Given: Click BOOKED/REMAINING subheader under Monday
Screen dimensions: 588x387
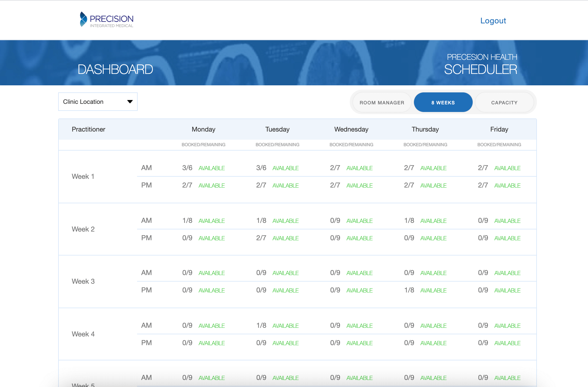Looking at the screenshot, I should pyautogui.click(x=203, y=145).
